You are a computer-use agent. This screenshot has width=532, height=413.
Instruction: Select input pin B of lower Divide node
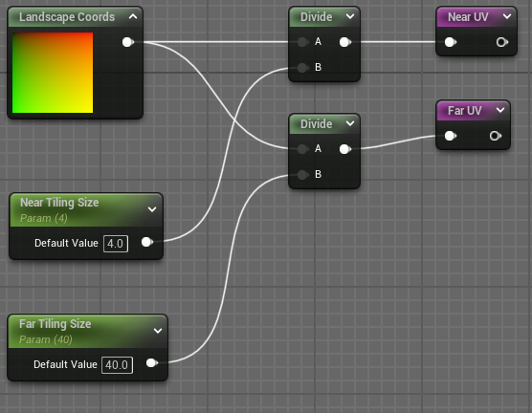(302, 175)
